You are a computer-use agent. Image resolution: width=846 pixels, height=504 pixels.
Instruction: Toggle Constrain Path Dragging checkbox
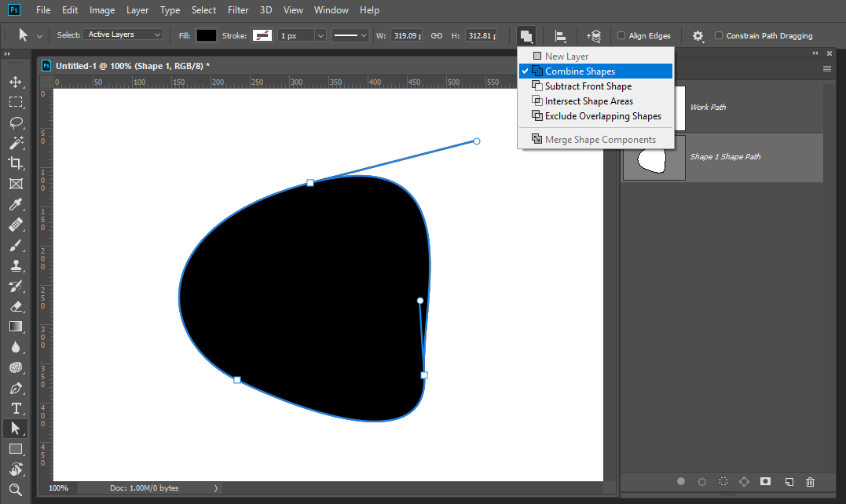point(719,35)
